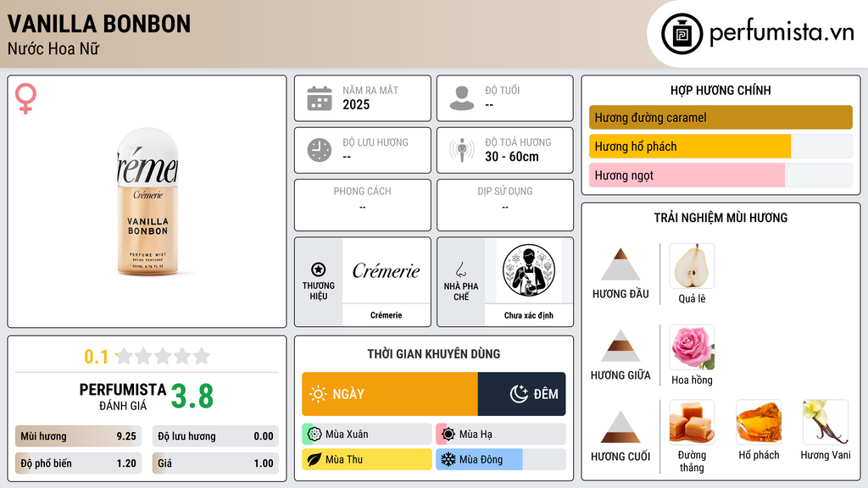Click the sillage person icon for Độ toả hương

coord(462,150)
